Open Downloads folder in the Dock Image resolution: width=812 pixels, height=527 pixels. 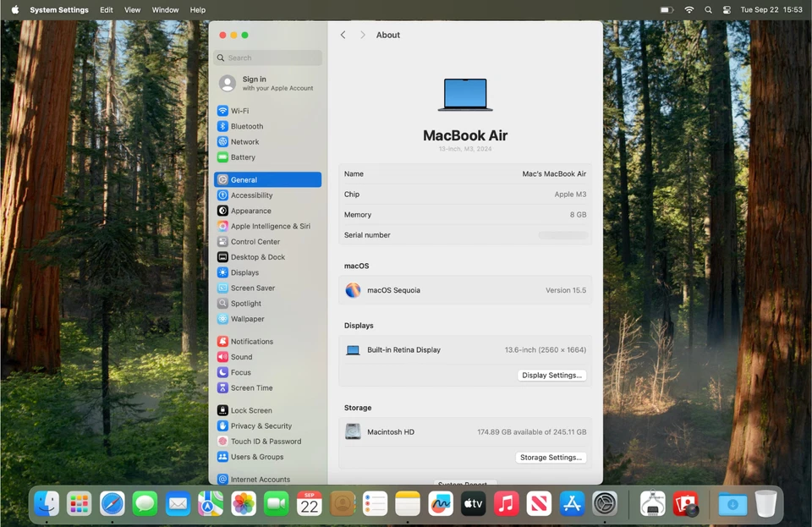point(732,503)
